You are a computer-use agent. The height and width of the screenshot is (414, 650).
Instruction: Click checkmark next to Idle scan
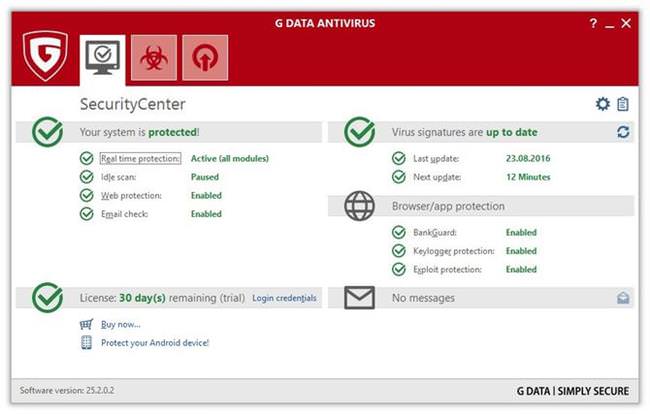point(86,177)
